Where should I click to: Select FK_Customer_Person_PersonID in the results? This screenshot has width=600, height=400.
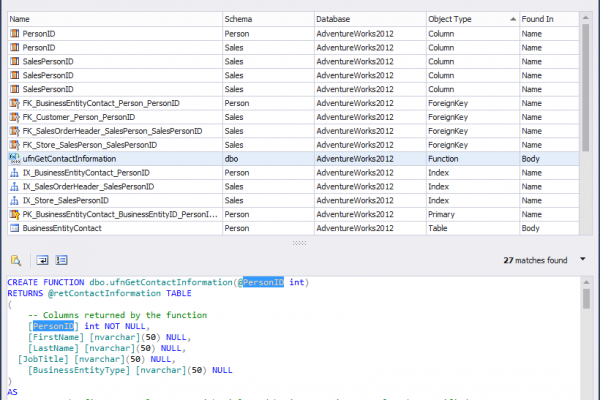click(79, 117)
